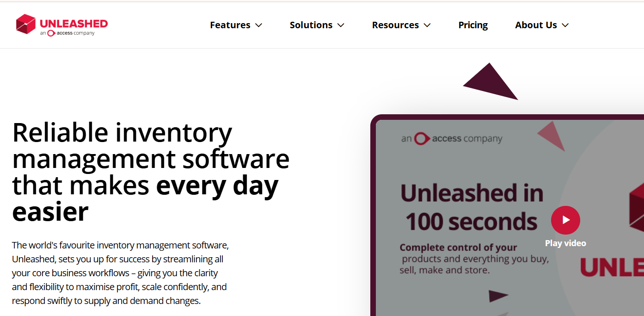Open the About Us dropdown chevron
The width and height of the screenshot is (644, 316).
[x=565, y=25]
